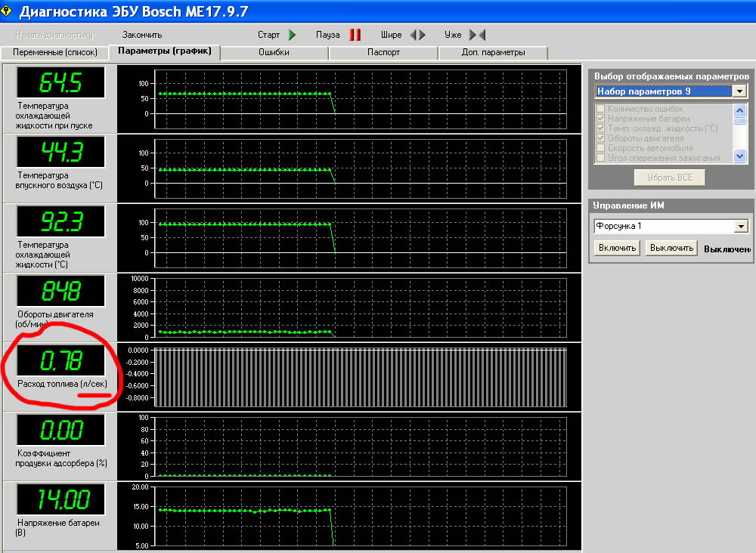Viewport: 756px width, 553px height.
Task: Open the Переменные (список) tab
Action: point(55,52)
